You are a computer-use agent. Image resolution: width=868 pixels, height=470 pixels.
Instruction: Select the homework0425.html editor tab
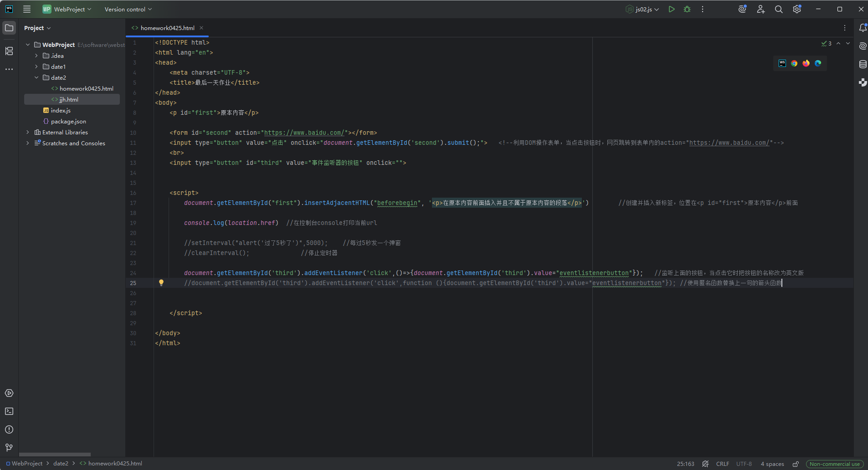[167, 28]
